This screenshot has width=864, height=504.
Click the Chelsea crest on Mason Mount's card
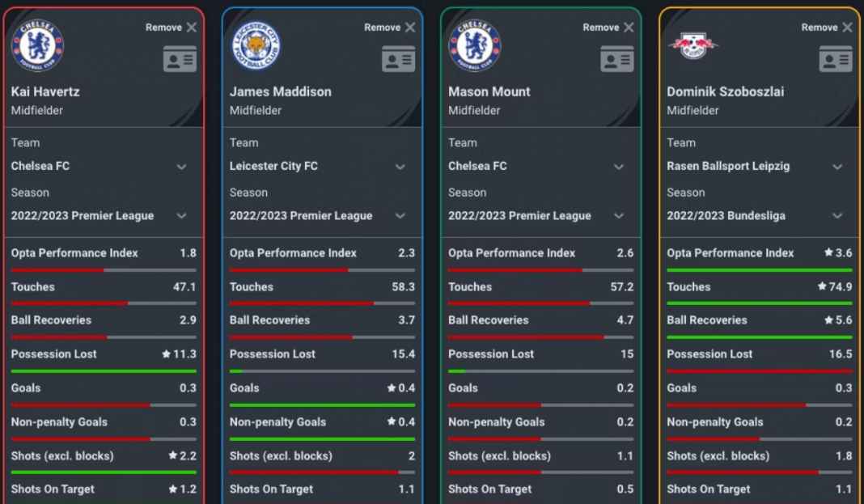point(475,45)
